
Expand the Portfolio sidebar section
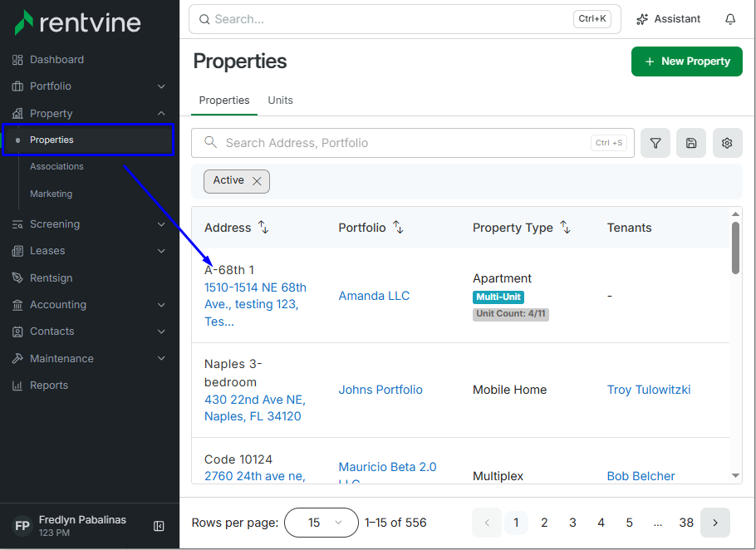(x=161, y=86)
